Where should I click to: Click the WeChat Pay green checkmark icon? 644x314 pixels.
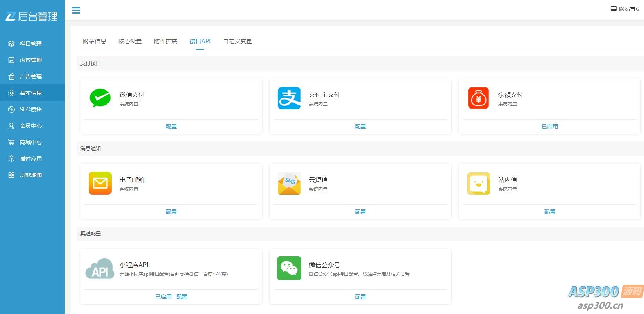[100, 98]
